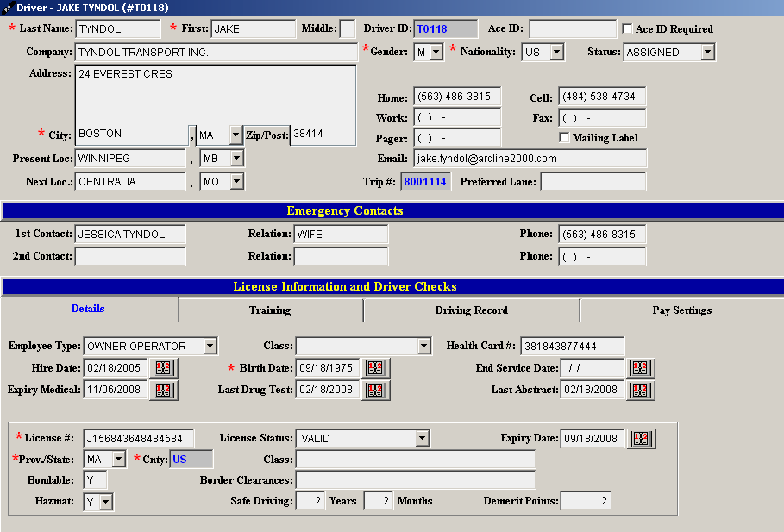784x532 pixels.
Task: Expand the License Status dropdown
Action: (422, 439)
